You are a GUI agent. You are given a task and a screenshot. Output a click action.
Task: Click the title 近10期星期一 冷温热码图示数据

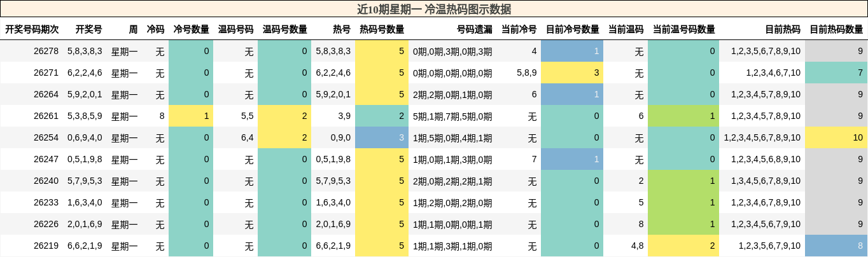[434, 9]
